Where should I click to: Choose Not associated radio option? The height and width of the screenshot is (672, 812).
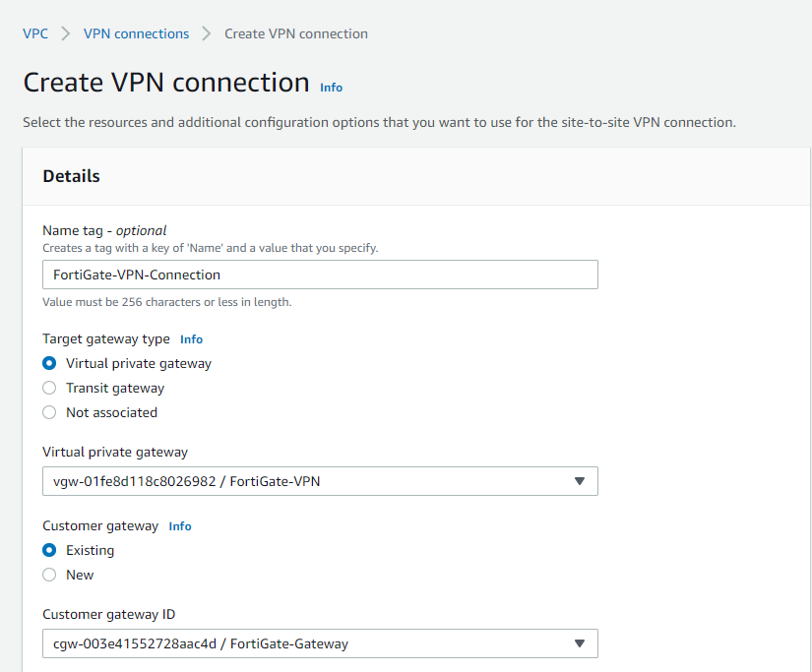[49, 412]
